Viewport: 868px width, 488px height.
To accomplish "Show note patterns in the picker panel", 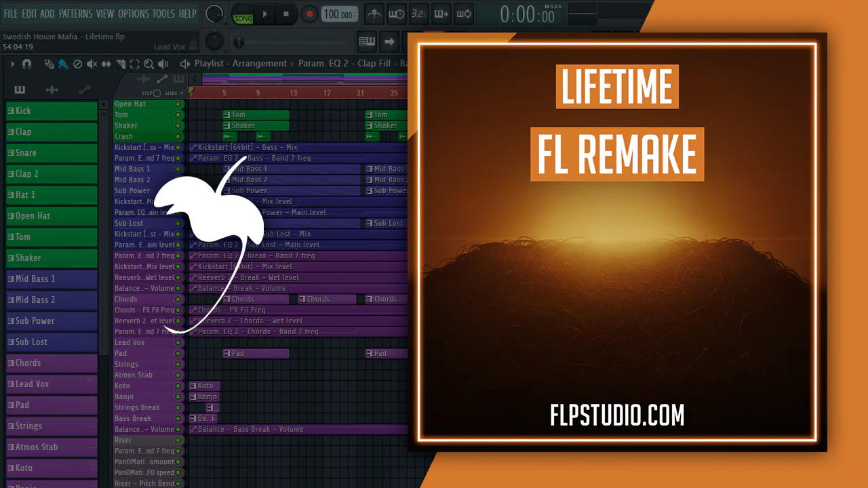I will point(20,89).
